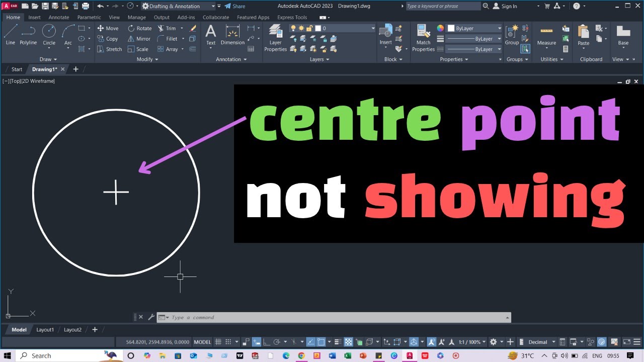
Task: Open the Start file tab
Action: pos(17,69)
